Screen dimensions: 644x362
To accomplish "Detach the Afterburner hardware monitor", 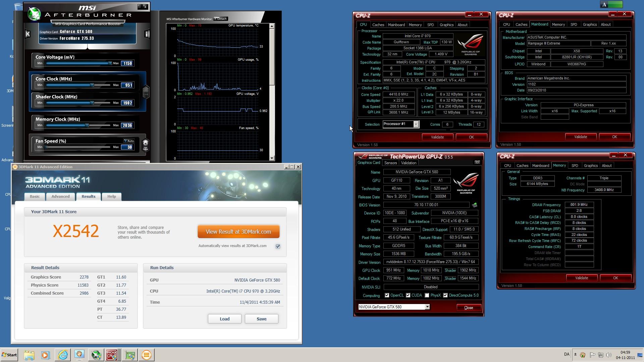I will click(220, 19).
